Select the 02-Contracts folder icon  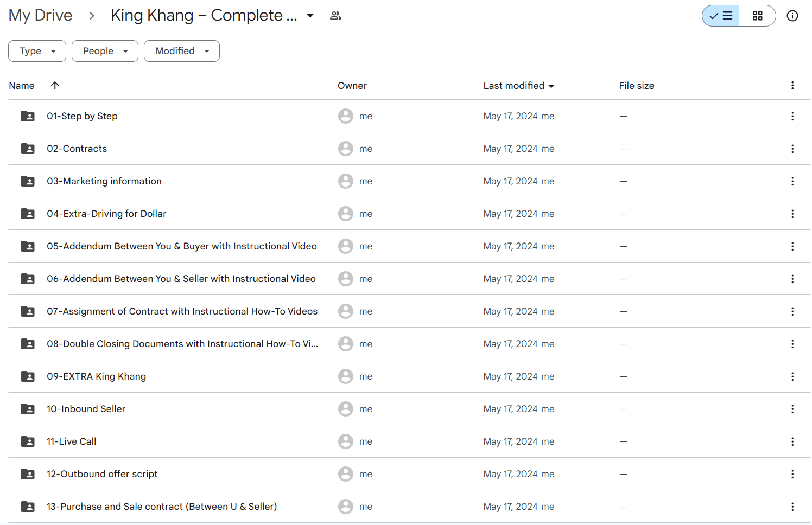tap(28, 149)
